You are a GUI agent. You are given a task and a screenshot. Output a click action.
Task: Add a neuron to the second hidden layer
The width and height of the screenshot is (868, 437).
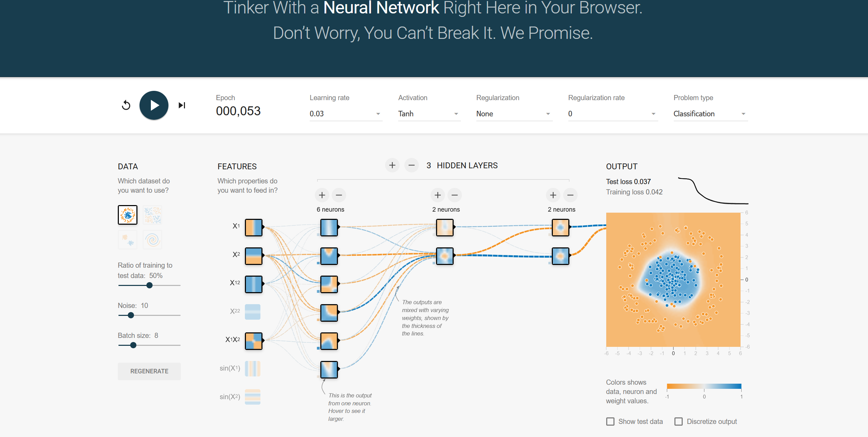click(438, 195)
